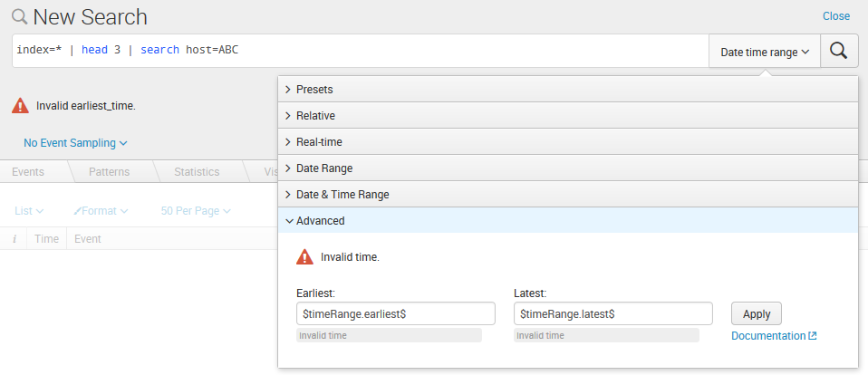The height and width of the screenshot is (375, 868).
Task: Open the Date time range picker
Action: click(764, 52)
